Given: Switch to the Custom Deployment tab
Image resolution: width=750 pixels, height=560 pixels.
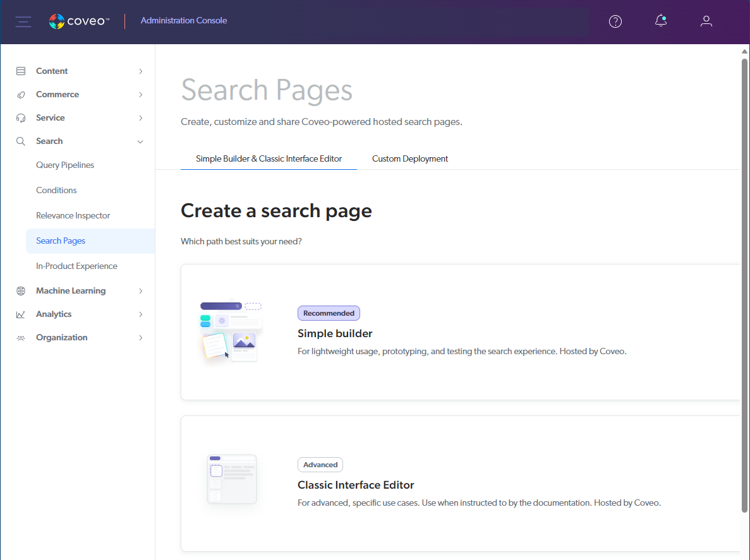Looking at the screenshot, I should 410,158.
